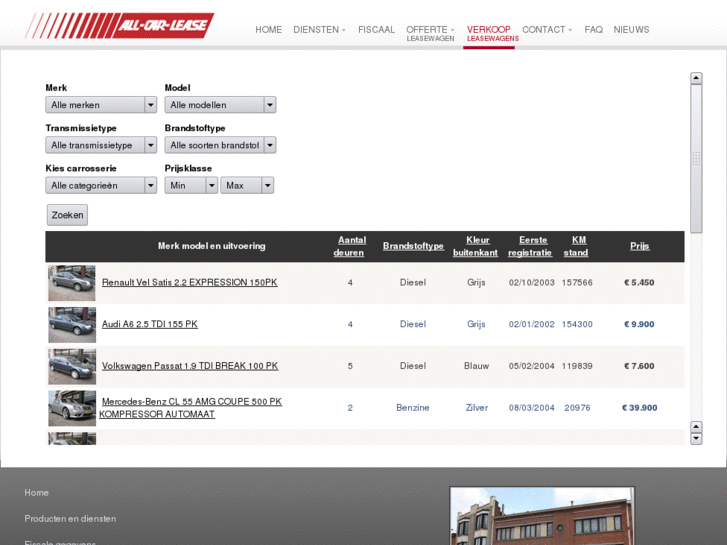Sort by Prijs column header
The image size is (727, 545).
[639, 246]
